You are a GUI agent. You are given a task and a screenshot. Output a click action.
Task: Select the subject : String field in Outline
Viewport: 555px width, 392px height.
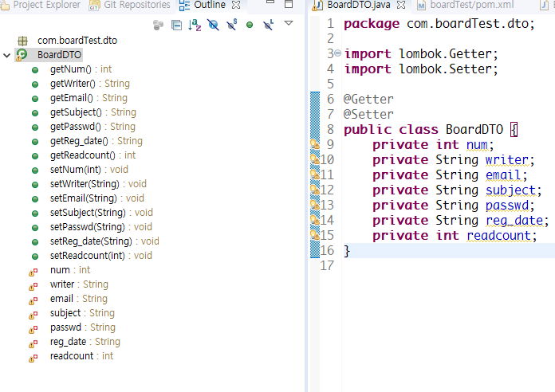coord(82,313)
